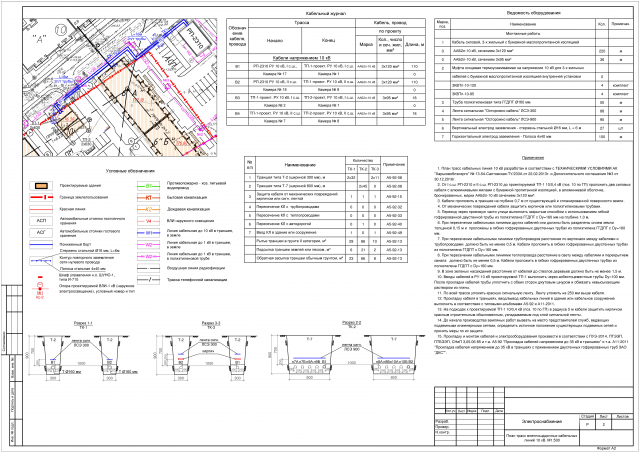
Task: Select the 'Стадия' title block cell
Action: click(x=587, y=417)
